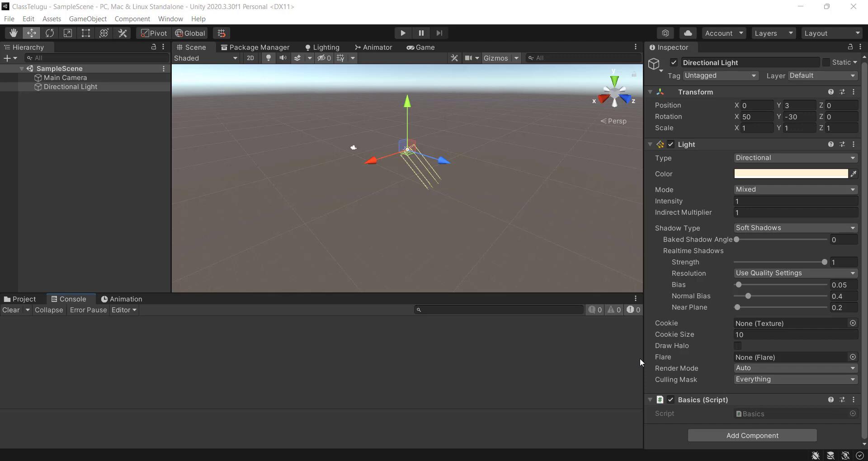Toggle the Directional Light active checkbox
The height and width of the screenshot is (461, 868).
point(674,62)
